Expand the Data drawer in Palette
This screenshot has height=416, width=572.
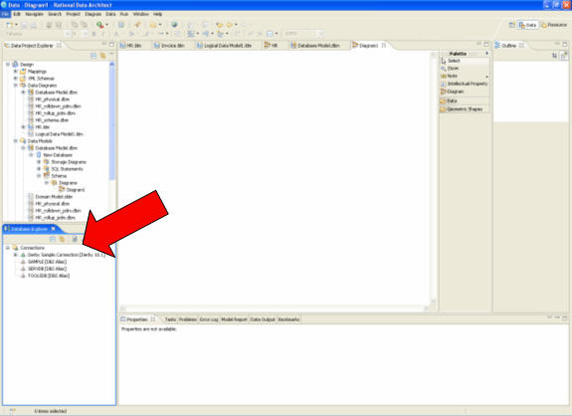464,100
